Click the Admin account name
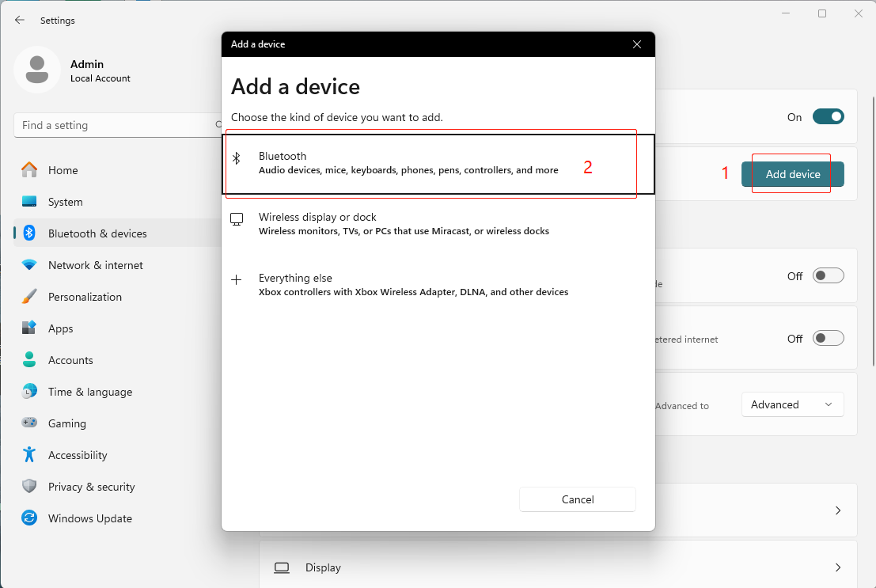 [86, 64]
